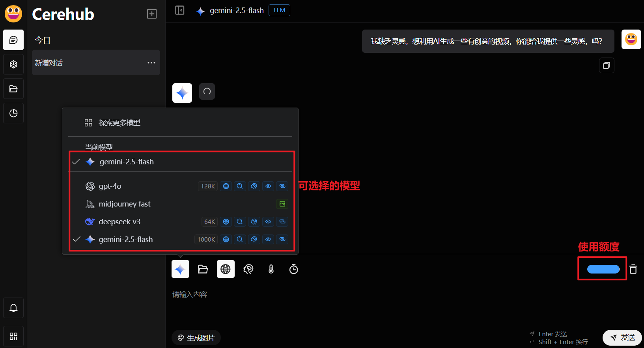Click web globe capability icon on gpt-4o
The width and height of the screenshot is (644, 348).
coord(226,186)
